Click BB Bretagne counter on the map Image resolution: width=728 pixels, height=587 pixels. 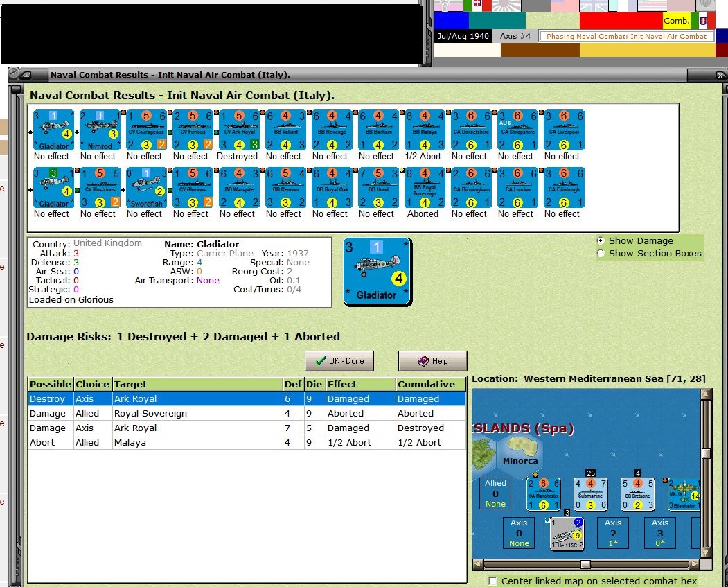pos(637,493)
